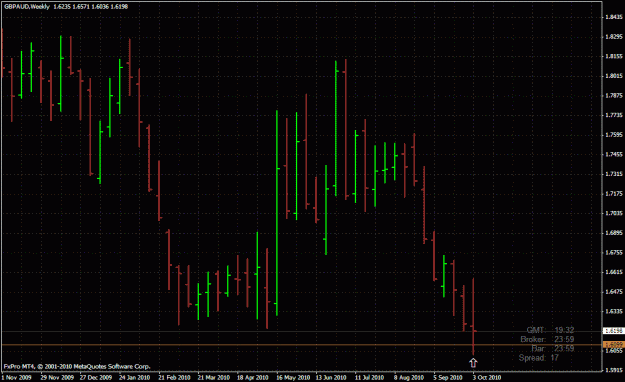Viewport: 625px width, 382px height.
Task: Click the 1.6335 price scale label
Action: (x=613, y=311)
